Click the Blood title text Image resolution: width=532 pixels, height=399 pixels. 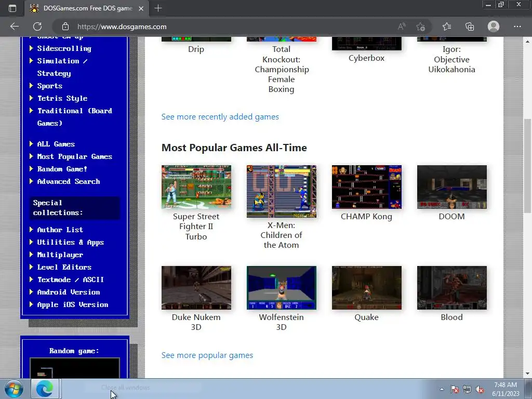tap(451, 317)
